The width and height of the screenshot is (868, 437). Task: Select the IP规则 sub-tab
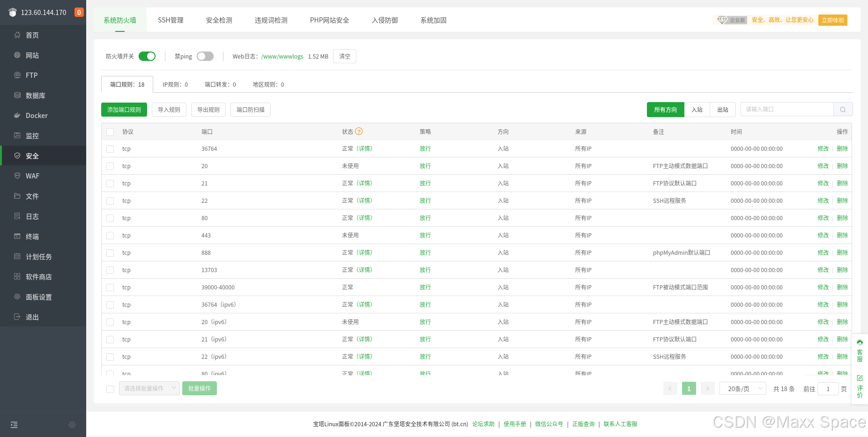pyautogui.click(x=175, y=84)
